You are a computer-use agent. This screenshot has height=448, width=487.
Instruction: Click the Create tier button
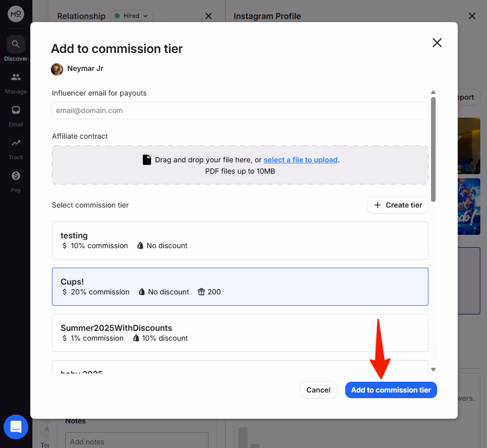tap(398, 205)
